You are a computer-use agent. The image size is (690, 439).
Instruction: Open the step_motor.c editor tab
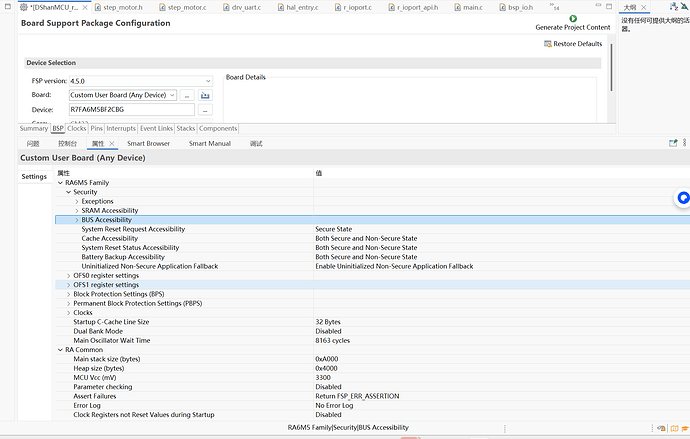[x=183, y=7]
